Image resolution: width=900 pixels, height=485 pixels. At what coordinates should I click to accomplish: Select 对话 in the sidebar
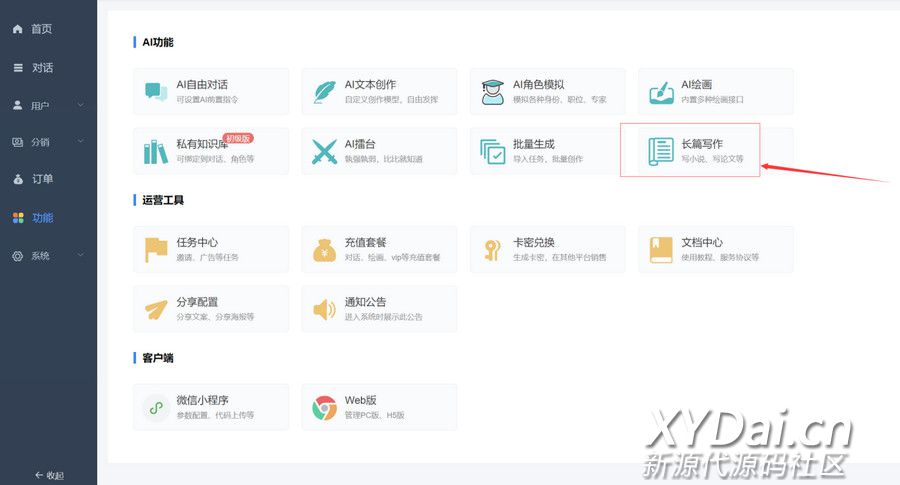41,67
